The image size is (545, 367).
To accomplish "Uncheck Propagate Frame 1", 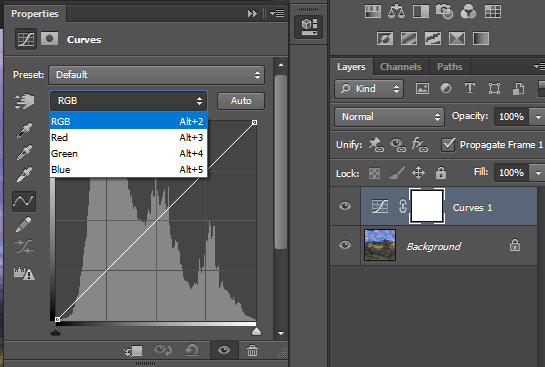I will point(448,145).
